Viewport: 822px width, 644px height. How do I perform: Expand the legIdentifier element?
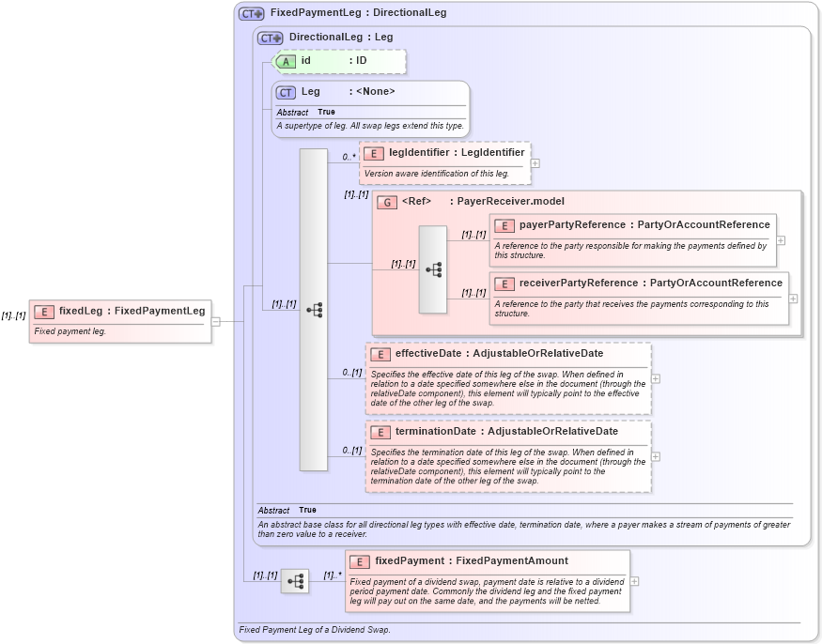click(535, 163)
